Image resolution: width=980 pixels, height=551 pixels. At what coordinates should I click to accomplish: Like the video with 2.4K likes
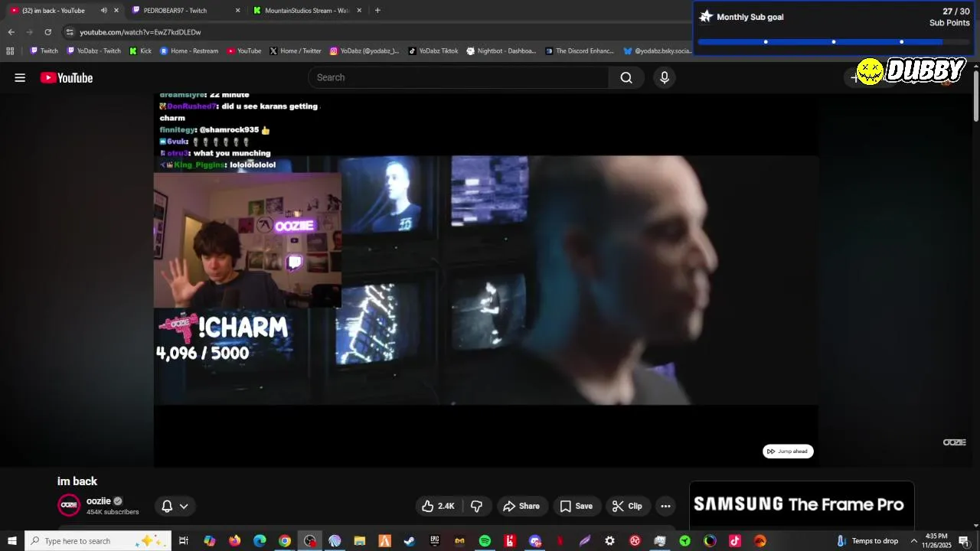point(438,506)
